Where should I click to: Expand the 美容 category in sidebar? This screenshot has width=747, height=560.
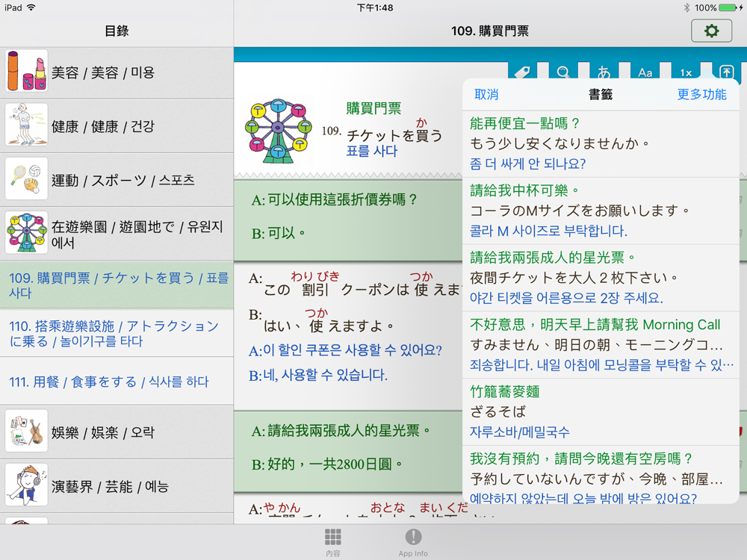coord(117,73)
